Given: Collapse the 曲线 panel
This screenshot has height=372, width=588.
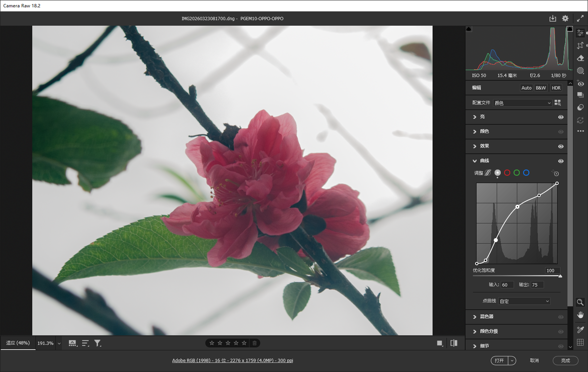Looking at the screenshot, I should (x=475, y=161).
